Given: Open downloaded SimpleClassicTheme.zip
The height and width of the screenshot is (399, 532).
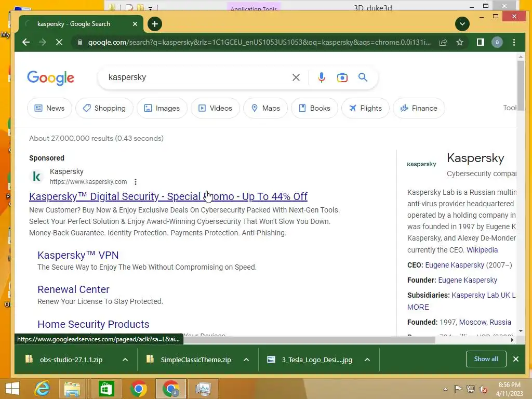Looking at the screenshot, I should (195, 360).
